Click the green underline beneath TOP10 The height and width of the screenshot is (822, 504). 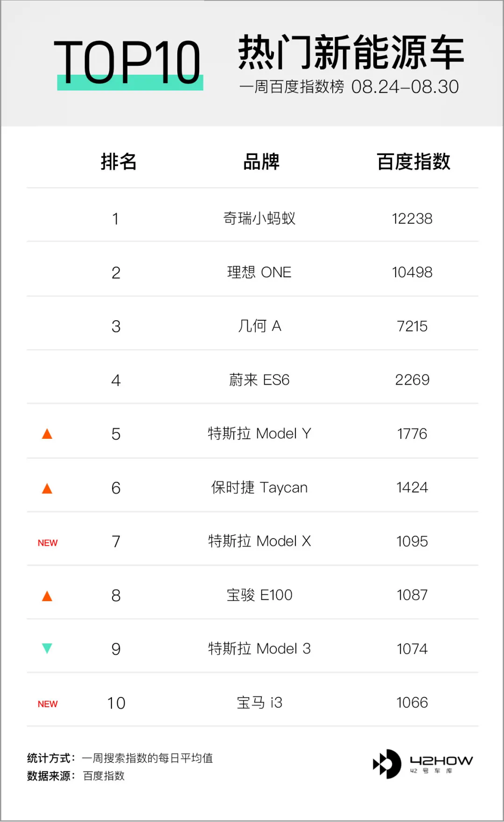(130, 83)
